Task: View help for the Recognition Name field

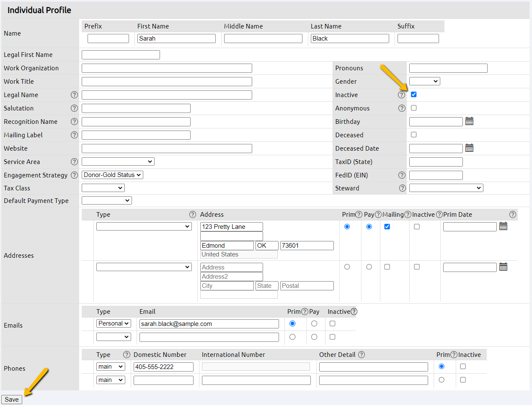Action: [x=74, y=121]
